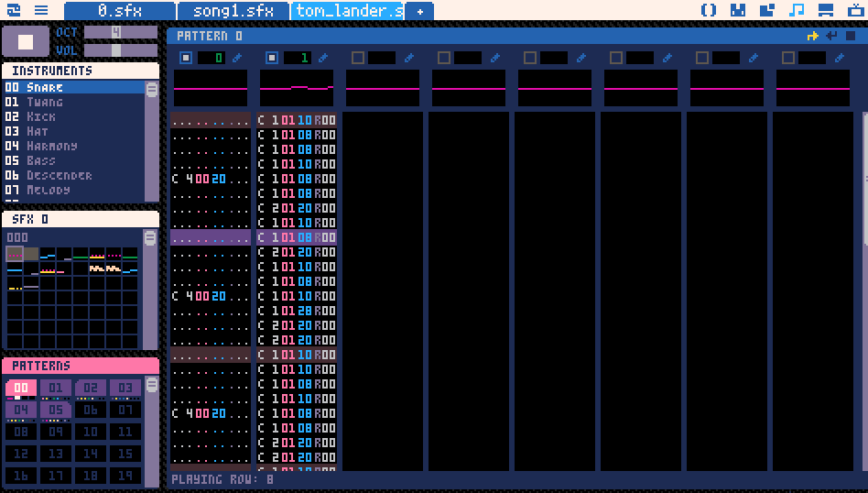Open the map editor icon
868x493 pixels.
coord(766,10)
